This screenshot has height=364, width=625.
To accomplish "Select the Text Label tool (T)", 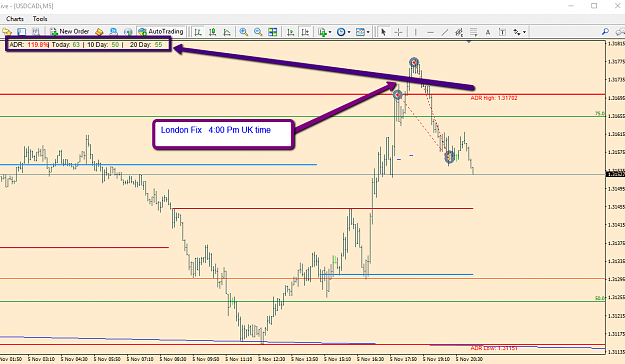I will coord(502,32).
